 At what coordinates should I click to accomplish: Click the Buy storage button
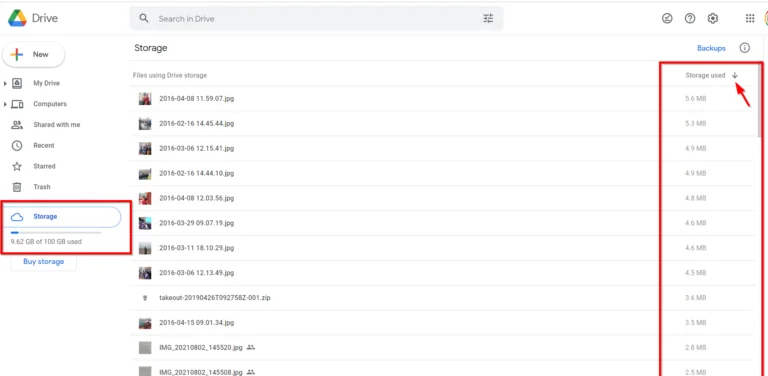pyautogui.click(x=44, y=261)
